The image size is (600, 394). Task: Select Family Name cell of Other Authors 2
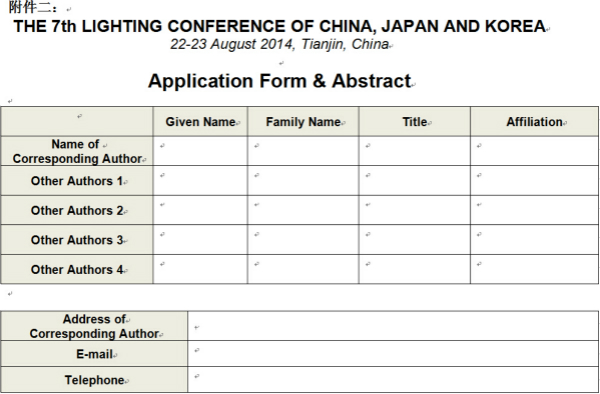pos(303,210)
